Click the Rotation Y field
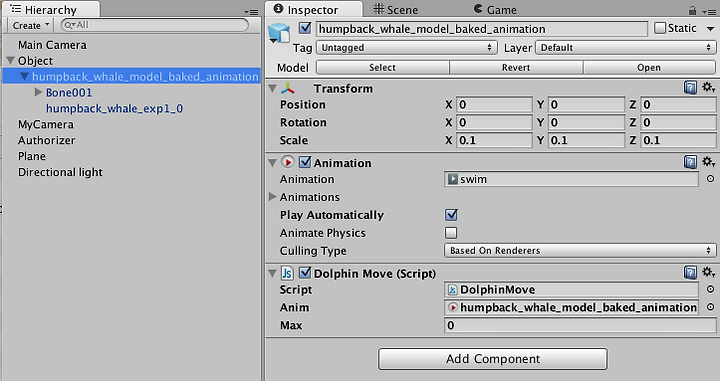The width and height of the screenshot is (720, 381). click(x=586, y=123)
